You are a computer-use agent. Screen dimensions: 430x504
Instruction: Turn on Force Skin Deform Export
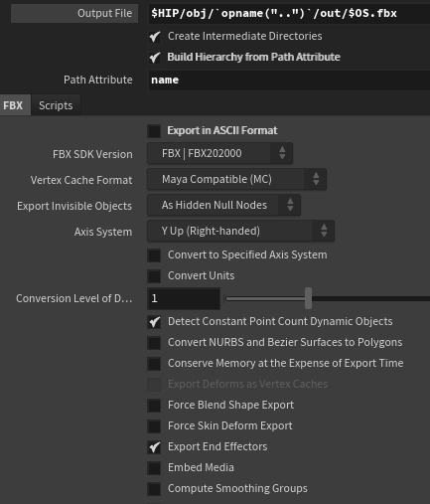[154, 426]
